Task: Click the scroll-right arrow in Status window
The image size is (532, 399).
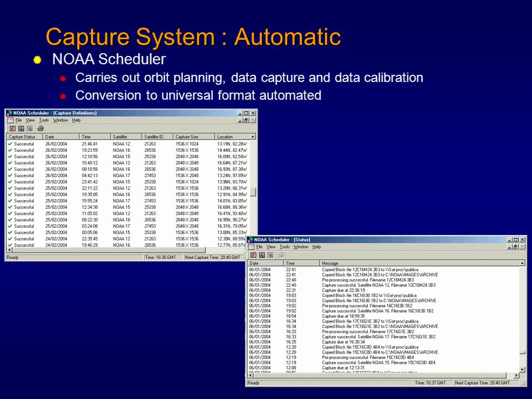Action: pos(516,376)
